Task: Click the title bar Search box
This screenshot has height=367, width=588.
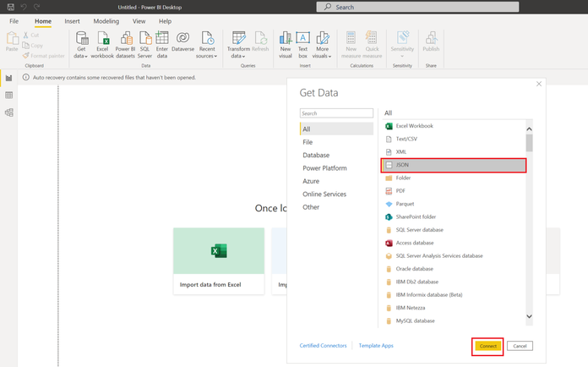Action: point(417,7)
